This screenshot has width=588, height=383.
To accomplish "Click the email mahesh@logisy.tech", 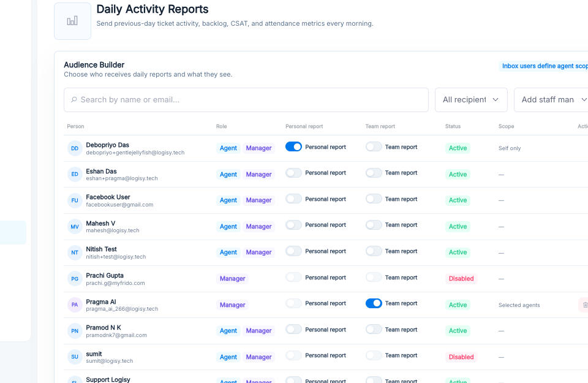I will 113,230.
